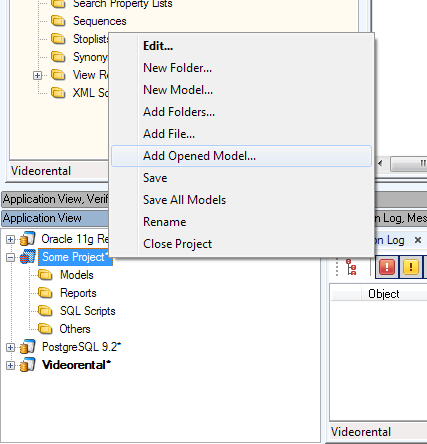Image resolution: width=427 pixels, height=444 pixels.
Task: Click the SQL Scripts folder icon
Action: (45, 311)
